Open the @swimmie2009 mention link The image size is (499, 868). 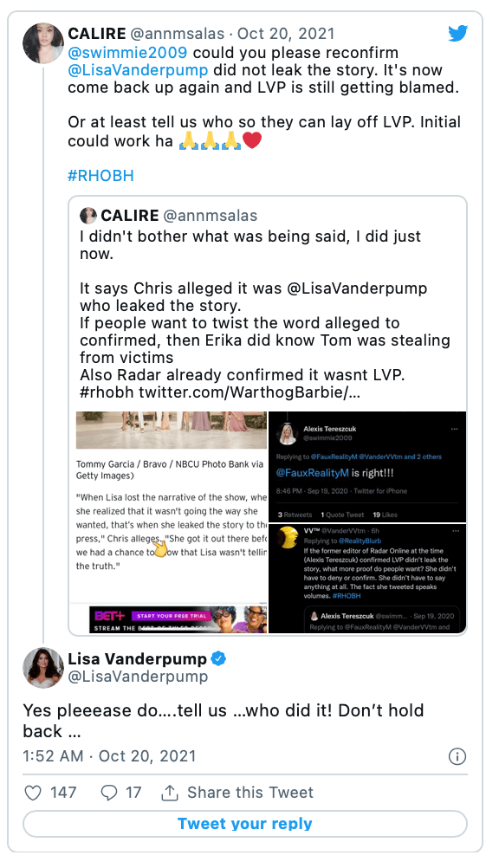(x=127, y=53)
